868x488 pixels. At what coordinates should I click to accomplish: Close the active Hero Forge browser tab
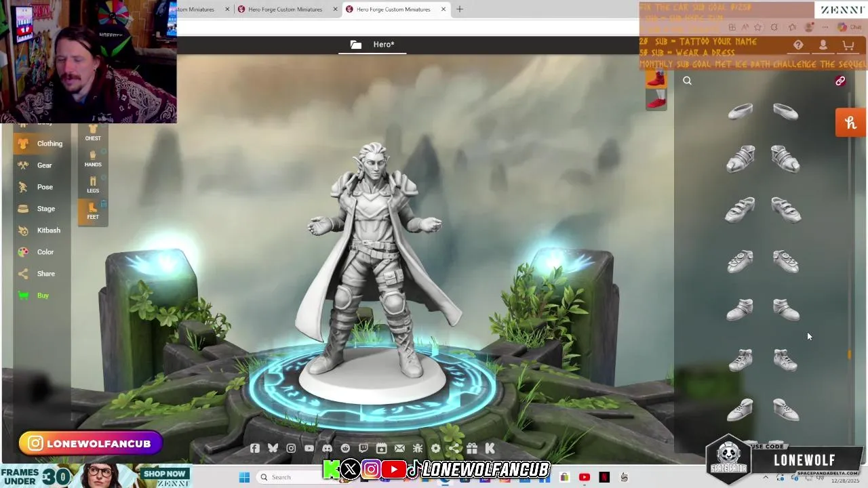point(443,9)
